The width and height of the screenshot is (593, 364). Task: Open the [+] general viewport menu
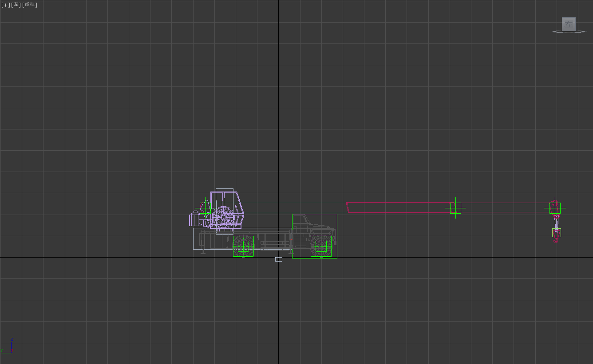coord(5,5)
